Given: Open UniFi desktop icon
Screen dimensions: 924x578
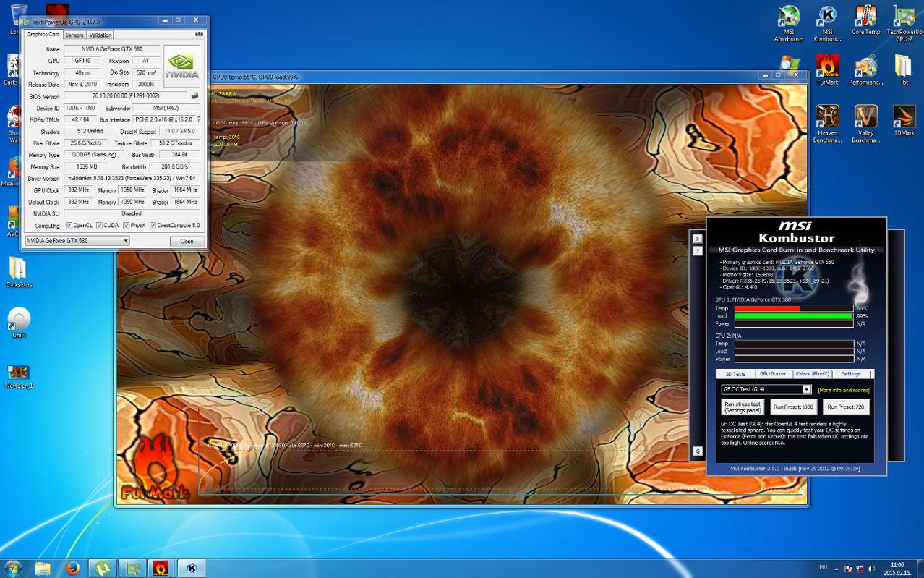Looking at the screenshot, I should [x=18, y=323].
